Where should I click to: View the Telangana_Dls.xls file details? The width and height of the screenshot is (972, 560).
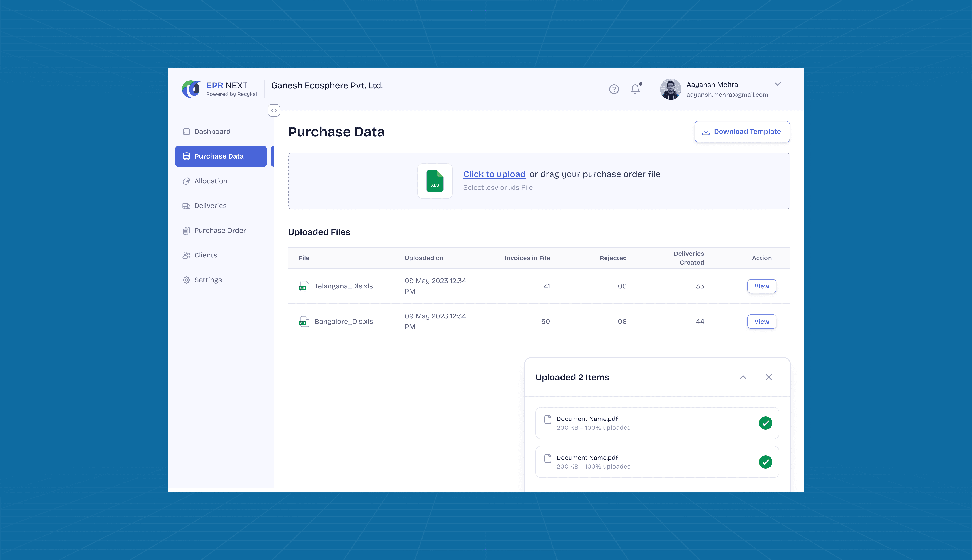click(761, 286)
